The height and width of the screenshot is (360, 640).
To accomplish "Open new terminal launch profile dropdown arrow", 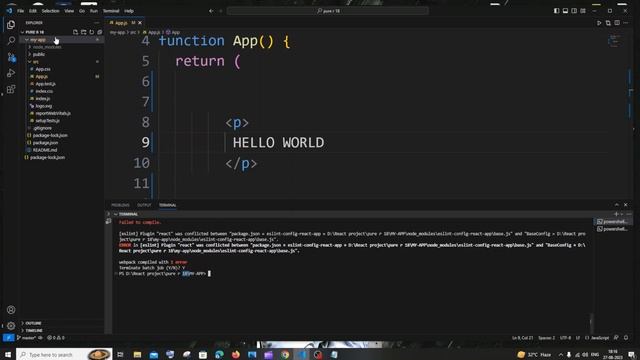I will click(622, 214).
